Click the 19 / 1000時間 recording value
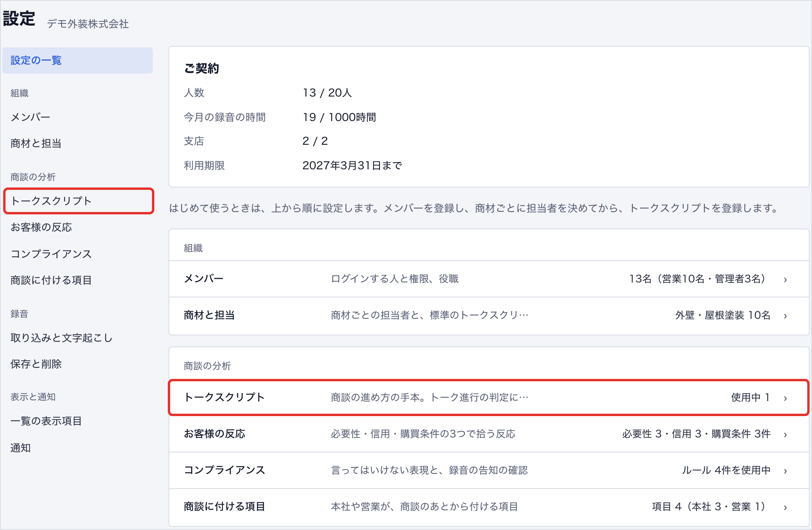 point(340,117)
